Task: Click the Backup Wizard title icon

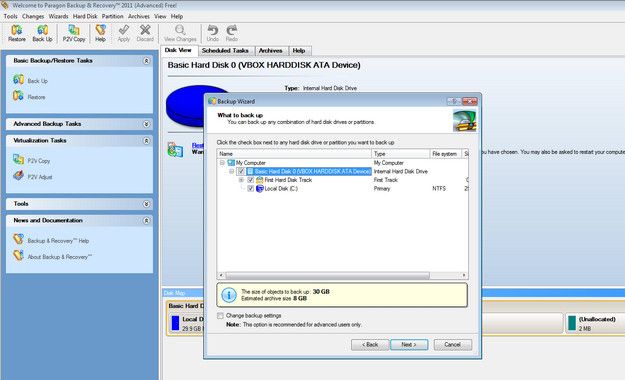Action: click(212, 101)
